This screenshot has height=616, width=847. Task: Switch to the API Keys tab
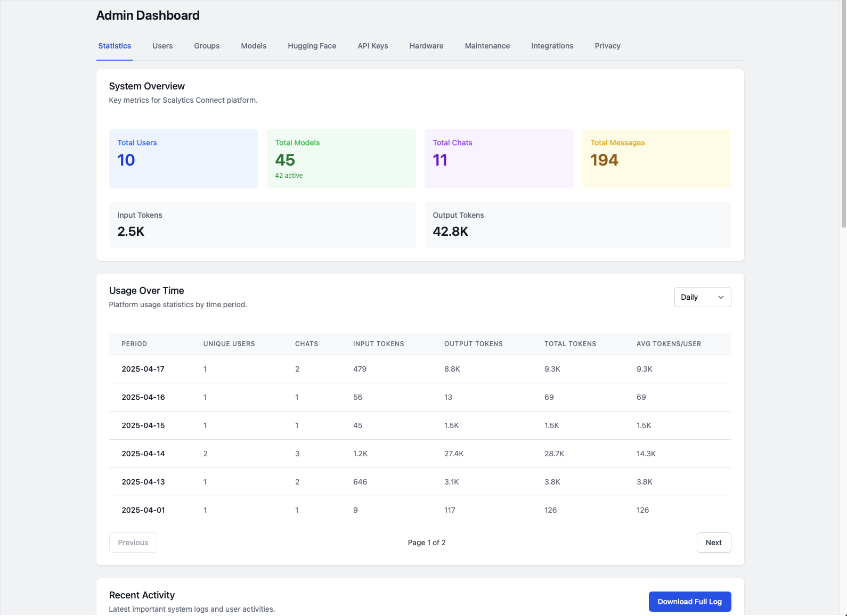(x=373, y=46)
